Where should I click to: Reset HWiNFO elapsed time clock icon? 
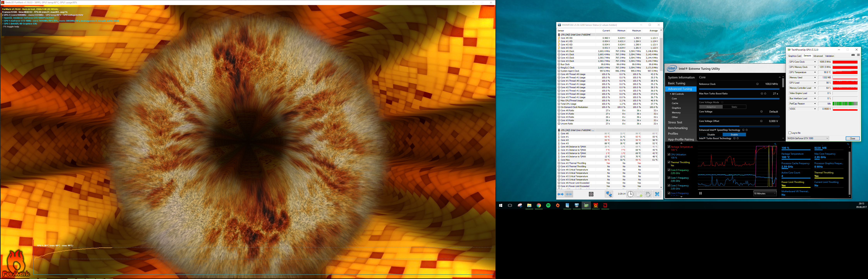tap(630, 194)
